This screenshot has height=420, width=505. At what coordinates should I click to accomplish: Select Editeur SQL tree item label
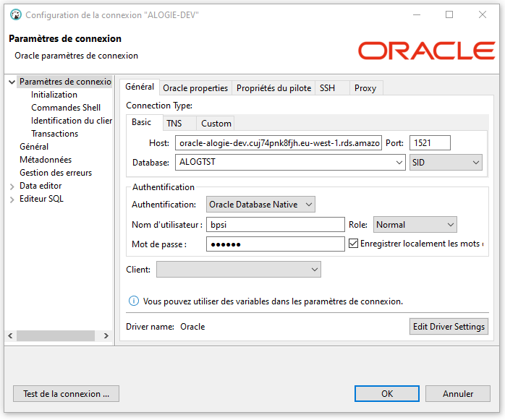(x=41, y=199)
